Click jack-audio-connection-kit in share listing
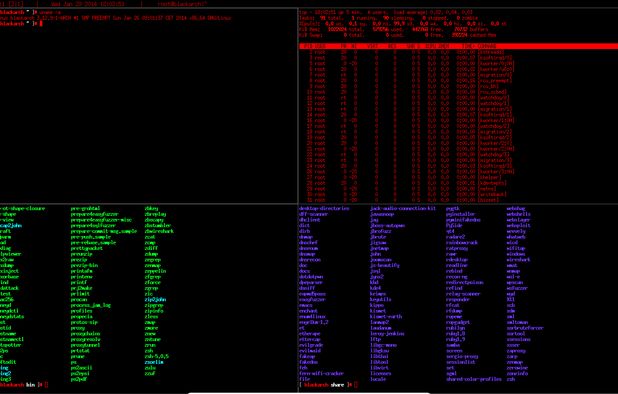Image resolution: width=618 pixels, height=394 pixels. (x=403, y=208)
